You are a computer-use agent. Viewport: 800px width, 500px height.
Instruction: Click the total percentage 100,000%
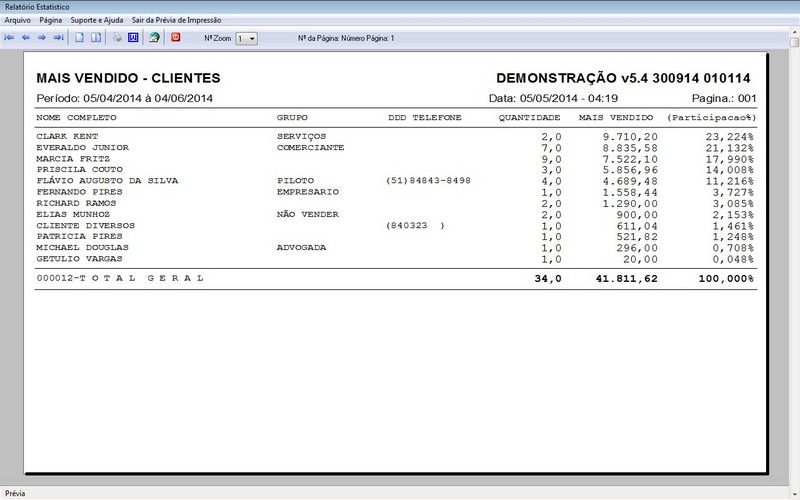[x=726, y=279]
